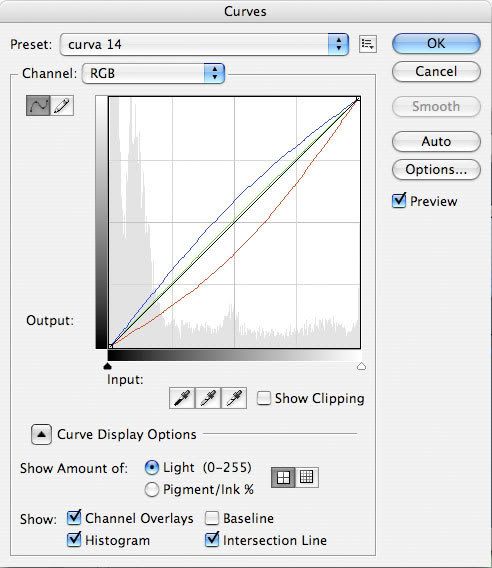Screen dimensions: 492x568
Task: Pick the black point eyedropper
Action: click(x=182, y=398)
